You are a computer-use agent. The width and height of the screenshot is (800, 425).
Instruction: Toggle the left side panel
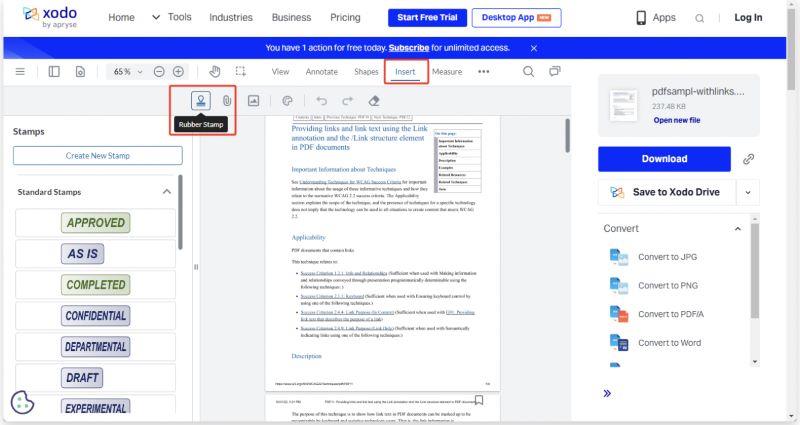pyautogui.click(x=54, y=72)
